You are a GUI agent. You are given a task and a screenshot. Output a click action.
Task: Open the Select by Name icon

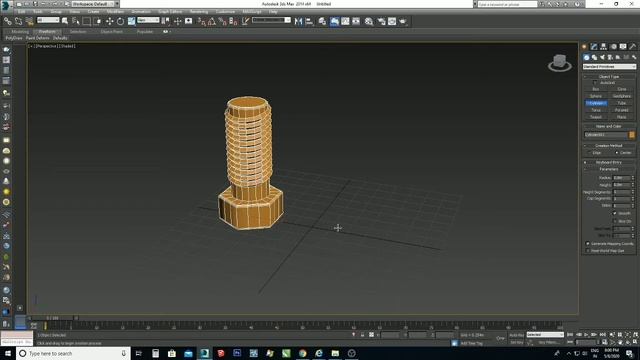[x=76, y=21]
